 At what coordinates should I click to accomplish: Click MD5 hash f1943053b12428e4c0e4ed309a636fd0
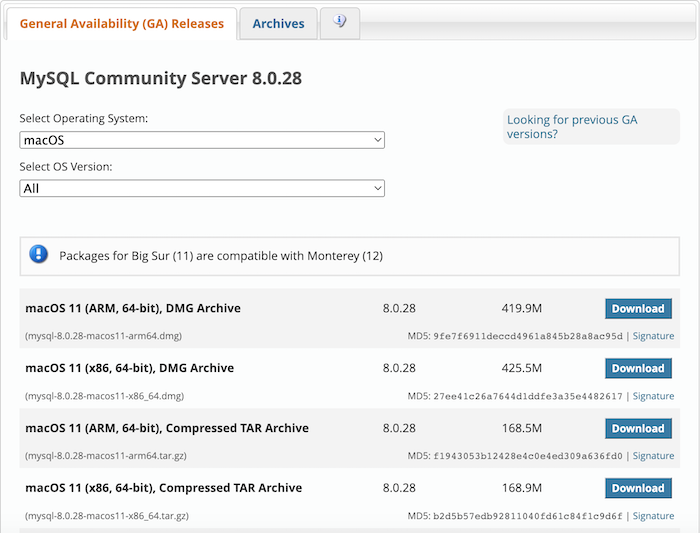(x=528, y=456)
